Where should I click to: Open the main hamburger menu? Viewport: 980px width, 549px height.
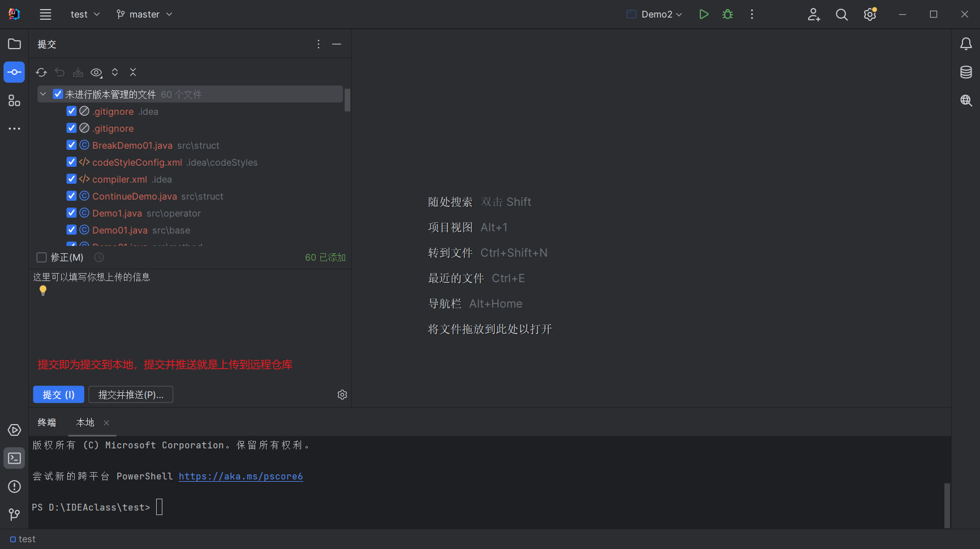click(45, 14)
